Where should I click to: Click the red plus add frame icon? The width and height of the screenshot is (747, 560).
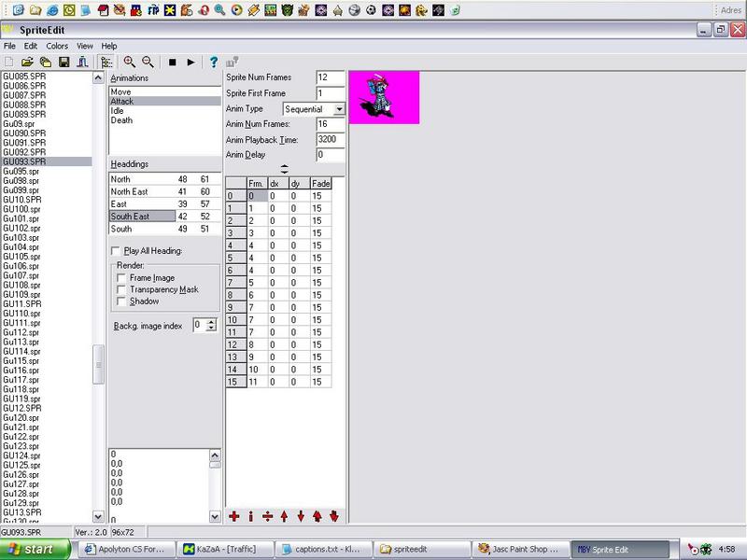[234, 516]
